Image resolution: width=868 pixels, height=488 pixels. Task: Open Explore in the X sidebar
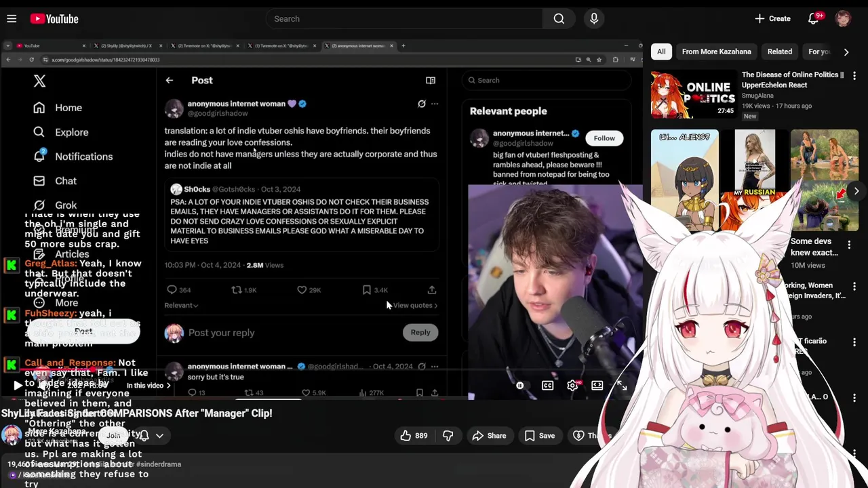click(x=62, y=132)
